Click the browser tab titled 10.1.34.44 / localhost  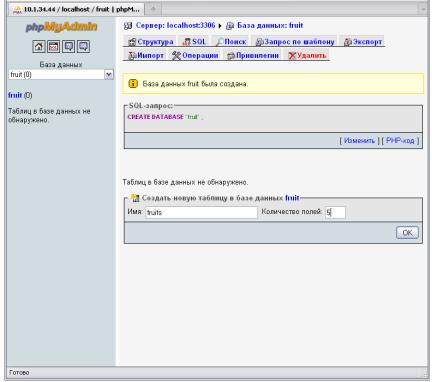tap(77, 9)
